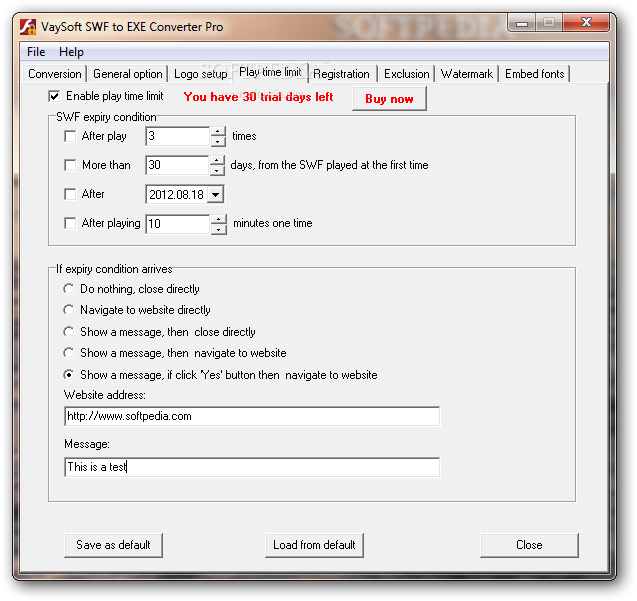
Task: Click Load from default button
Action: pyautogui.click(x=314, y=545)
